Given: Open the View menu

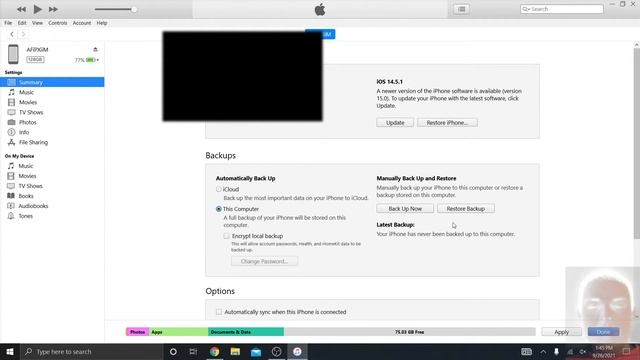Looking at the screenshot, I should click(x=37, y=23).
